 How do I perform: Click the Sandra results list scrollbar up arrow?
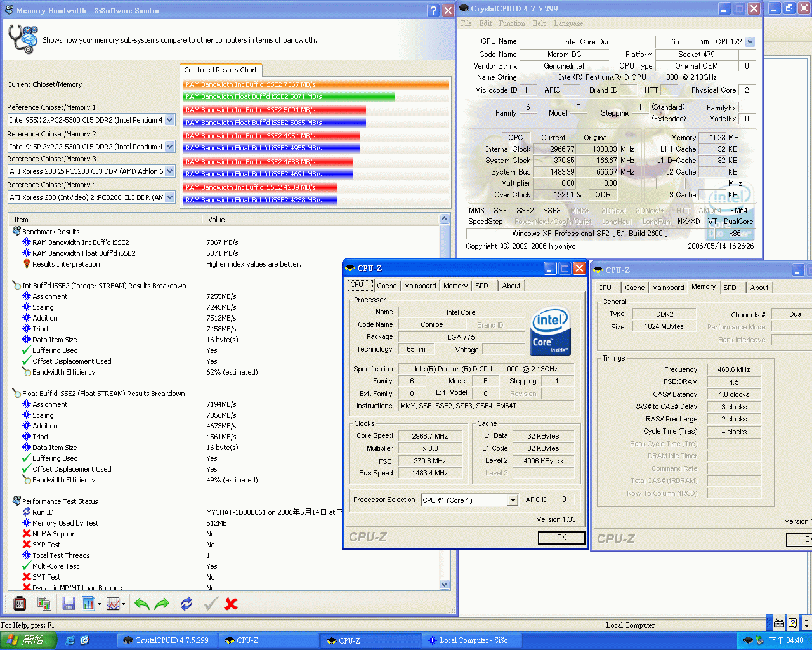point(444,219)
